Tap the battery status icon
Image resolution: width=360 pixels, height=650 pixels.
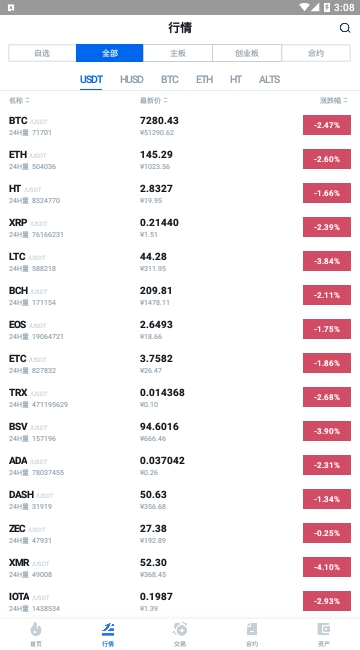point(327,7)
